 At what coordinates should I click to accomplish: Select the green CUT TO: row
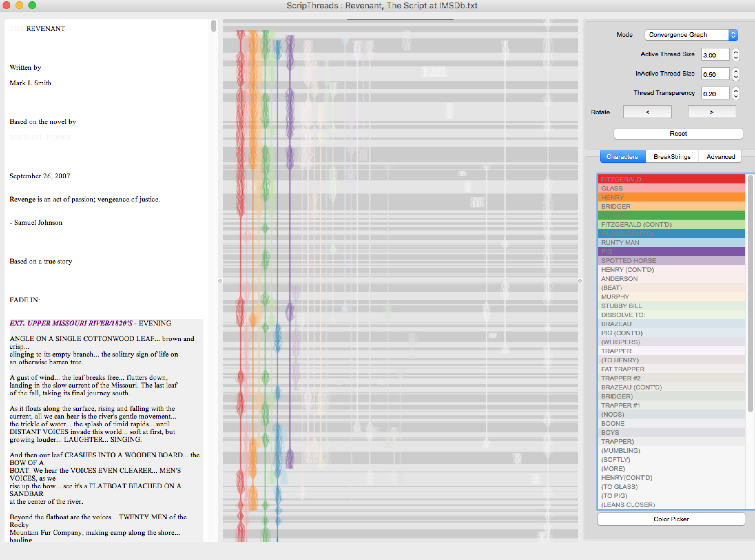671,215
